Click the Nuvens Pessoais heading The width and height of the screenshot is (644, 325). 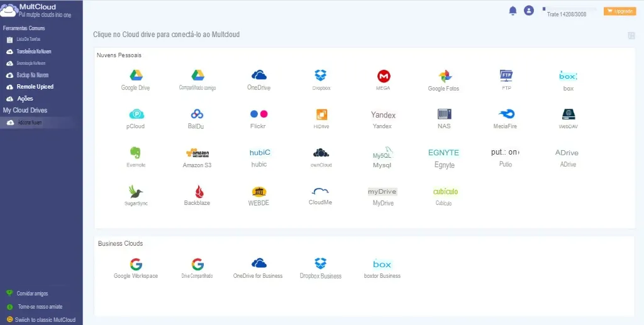(119, 55)
